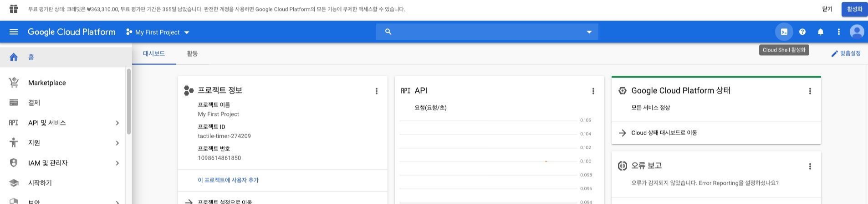
Task: Click project number 1098614861850
Action: point(219,158)
